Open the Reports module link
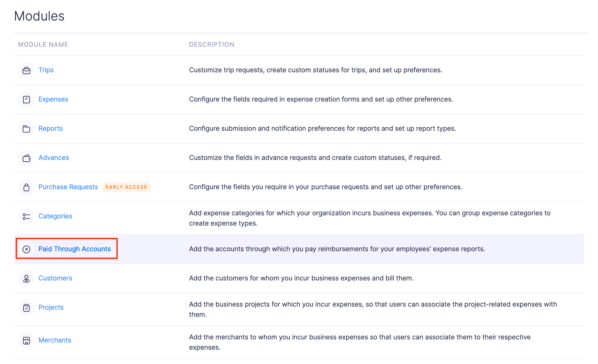598x364 pixels. pyautogui.click(x=51, y=128)
